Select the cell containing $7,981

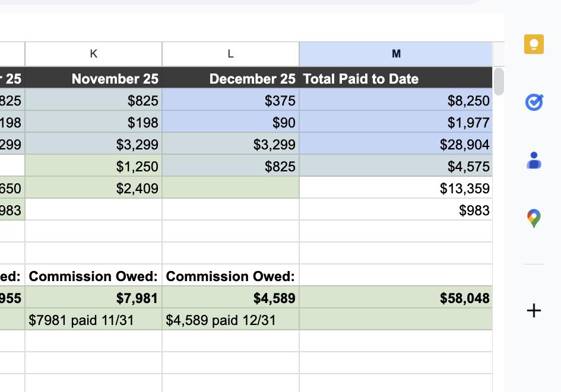coord(93,298)
